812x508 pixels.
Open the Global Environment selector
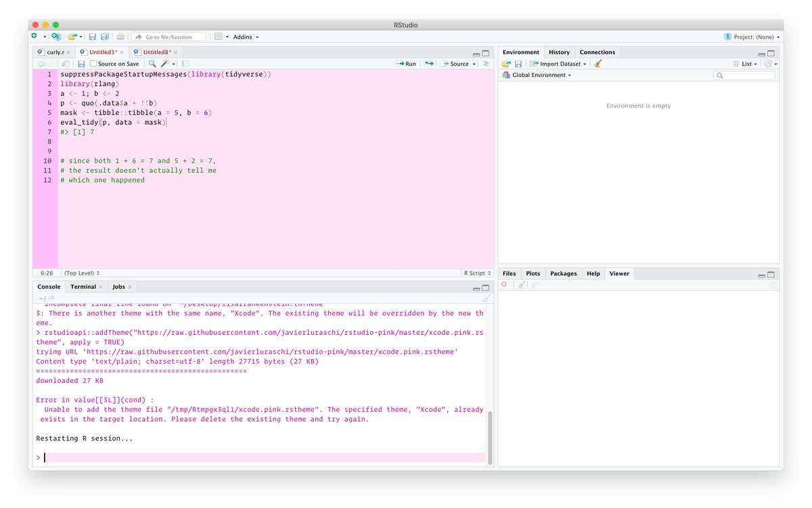tap(537, 75)
